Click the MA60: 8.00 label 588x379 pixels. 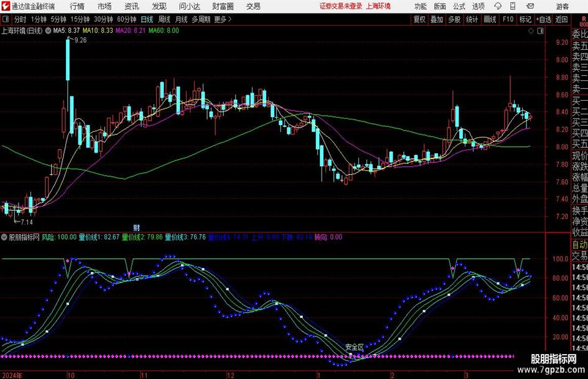[x=164, y=30]
